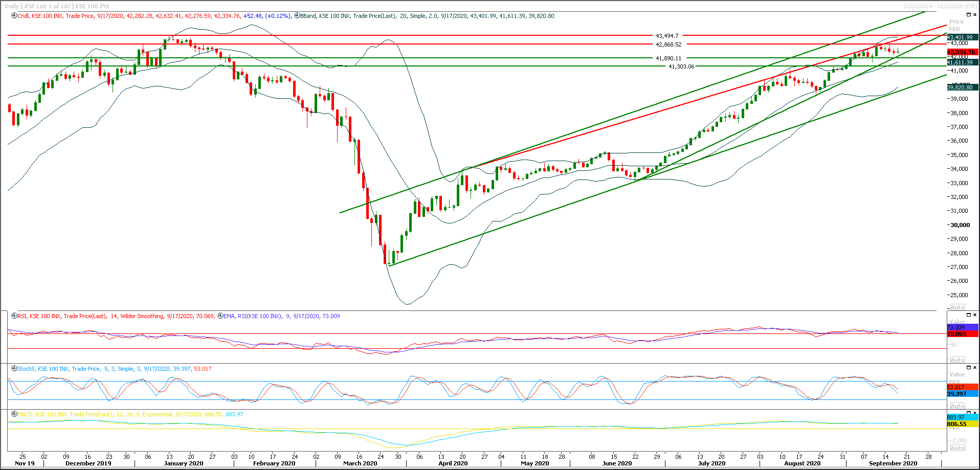Click January 2020 on the time axis
980x470 pixels.
pyautogui.click(x=184, y=463)
